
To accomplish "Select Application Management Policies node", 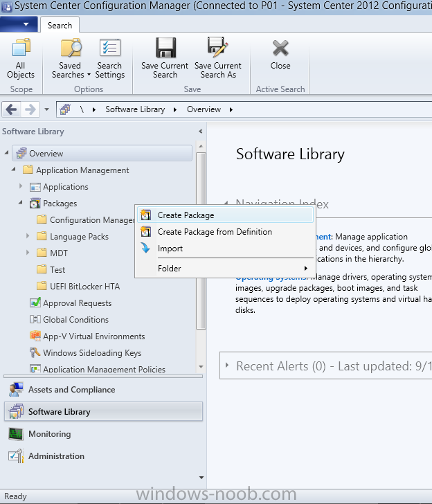I will pyautogui.click(x=104, y=369).
